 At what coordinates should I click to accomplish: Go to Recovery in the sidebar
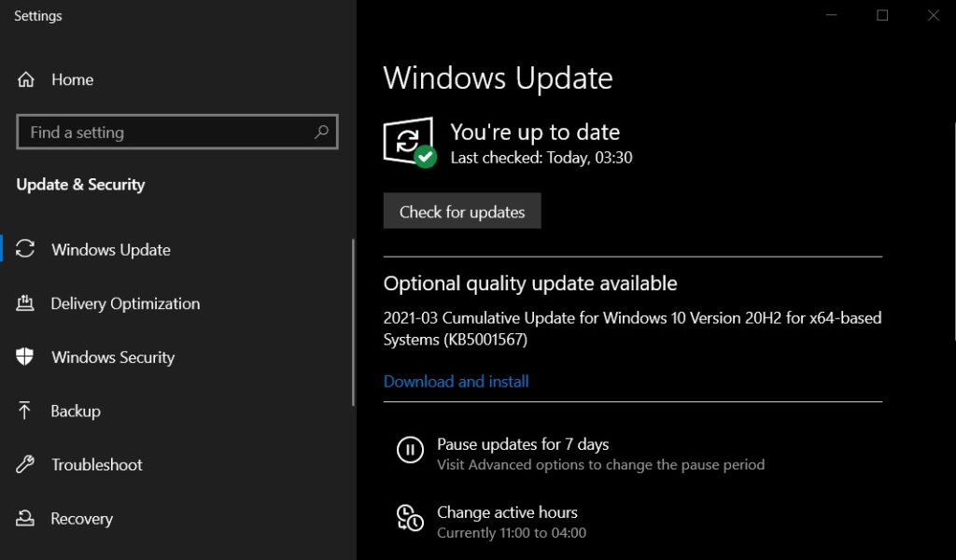(x=81, y=519)
